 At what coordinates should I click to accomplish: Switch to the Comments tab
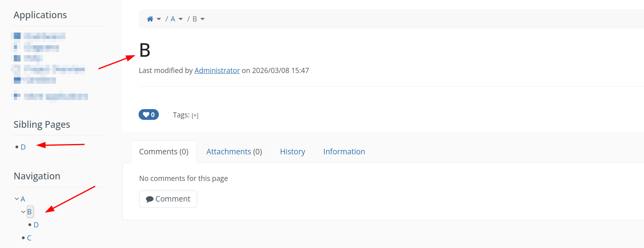(x=164, y=152)
